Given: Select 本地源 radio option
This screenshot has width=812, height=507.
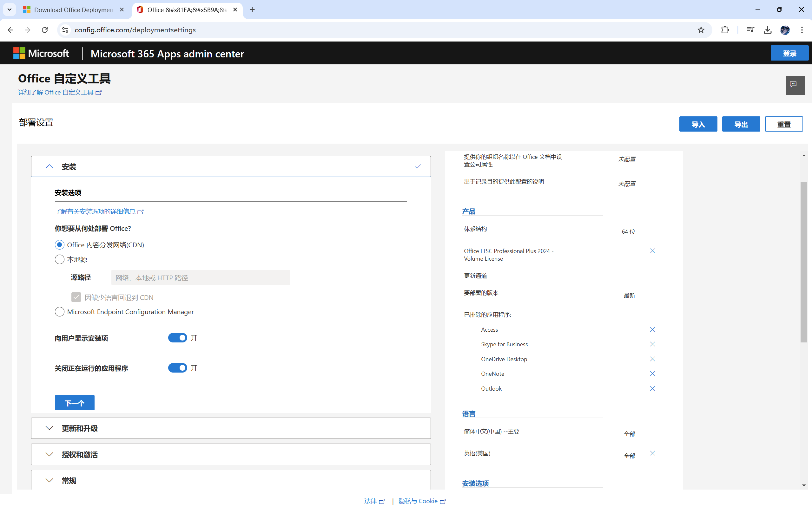Looking at the screenshot, I should click(59, 260).
